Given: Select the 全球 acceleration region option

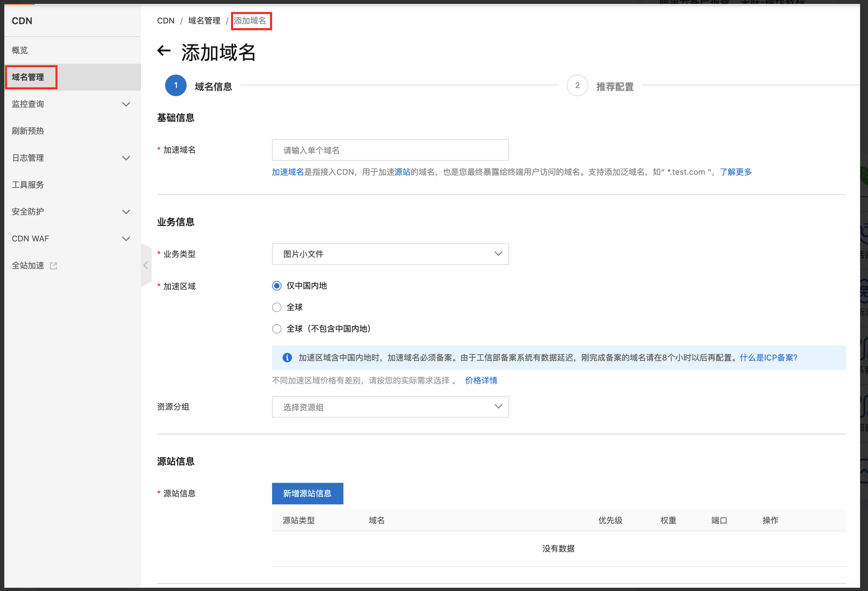Looking at the screenshot, I should pos(277,307).
